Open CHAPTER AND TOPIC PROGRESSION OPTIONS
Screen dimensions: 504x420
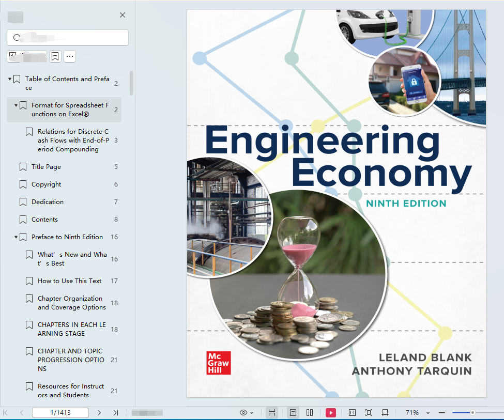(71, 360)
